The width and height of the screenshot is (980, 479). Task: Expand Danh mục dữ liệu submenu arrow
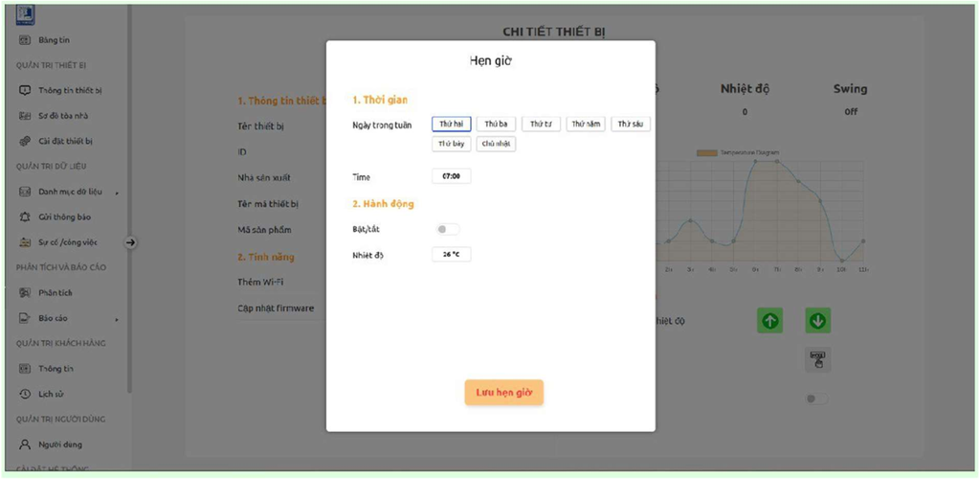pyautogui.click(x=117, y=193)
